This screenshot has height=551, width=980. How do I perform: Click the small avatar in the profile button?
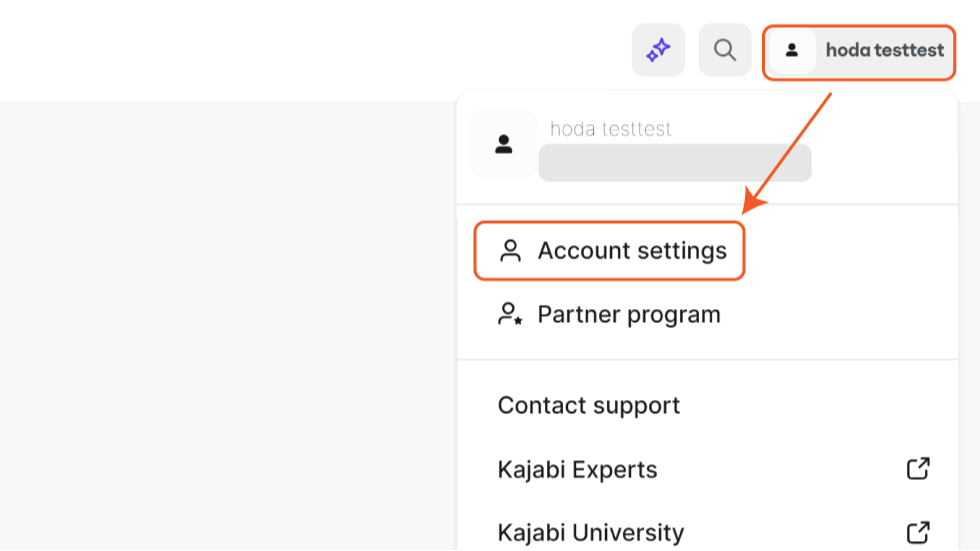792,50
